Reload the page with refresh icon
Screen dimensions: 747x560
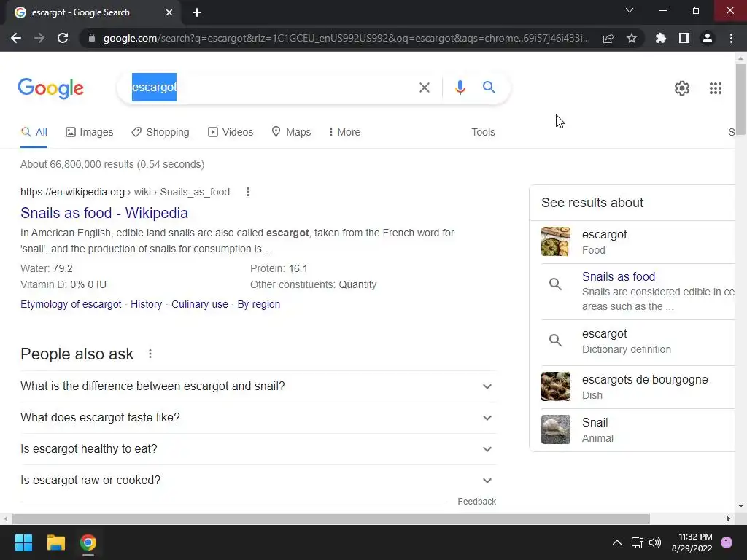[63, 38]
